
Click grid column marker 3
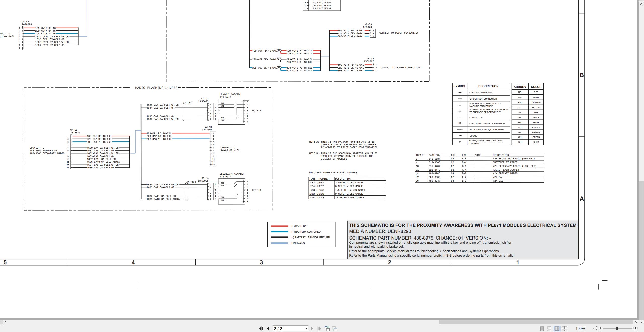(261, 262)
